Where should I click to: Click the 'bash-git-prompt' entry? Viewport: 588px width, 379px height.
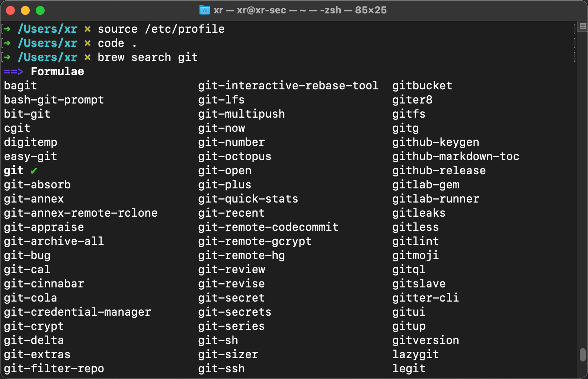(x=54, y=100)
